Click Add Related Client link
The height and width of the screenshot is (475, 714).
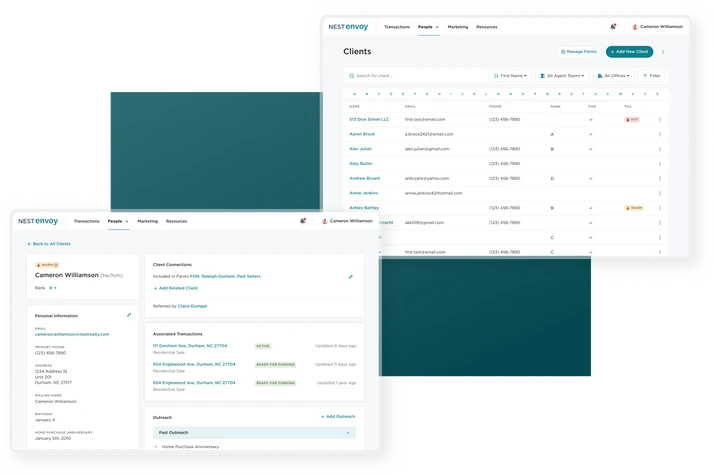[175, 288]
